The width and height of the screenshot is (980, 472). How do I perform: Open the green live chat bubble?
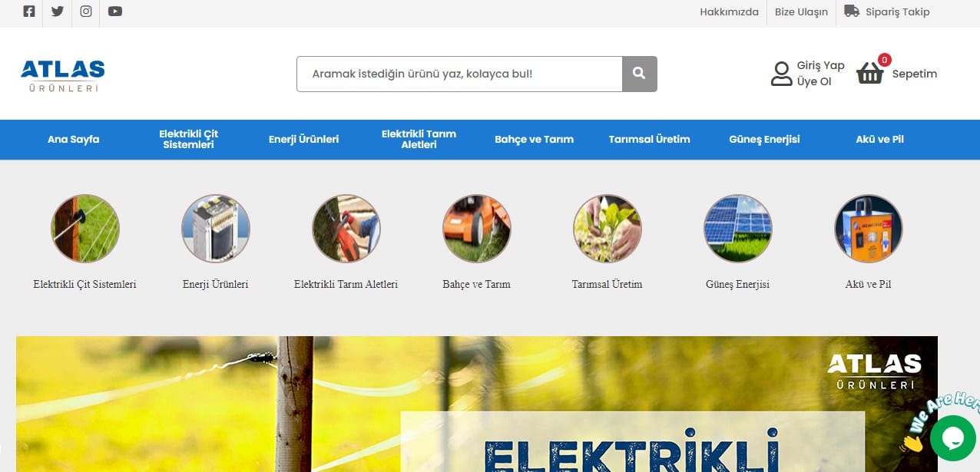(952, 437)
